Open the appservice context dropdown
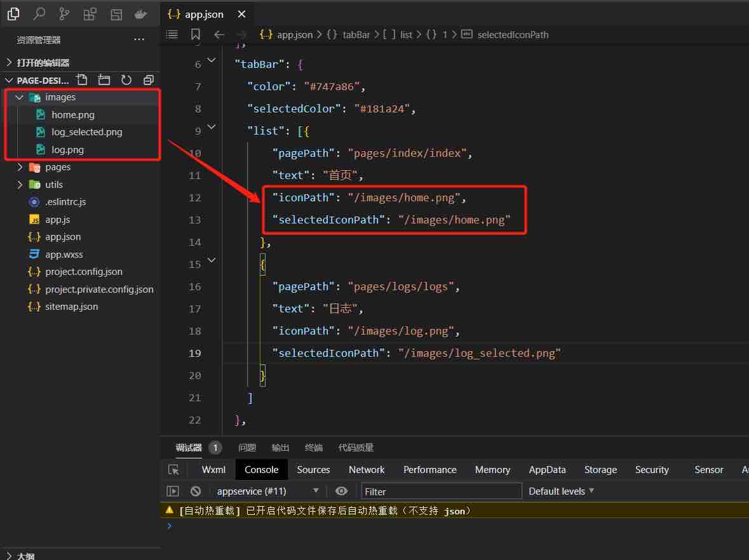 (x=267, y=491)
